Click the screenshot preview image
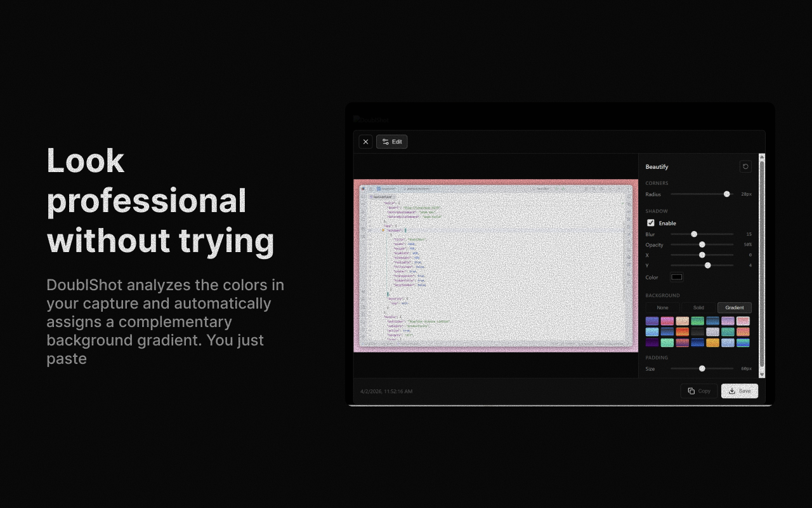The width and height of the screenshot is (812, 508). pos(495,265)
